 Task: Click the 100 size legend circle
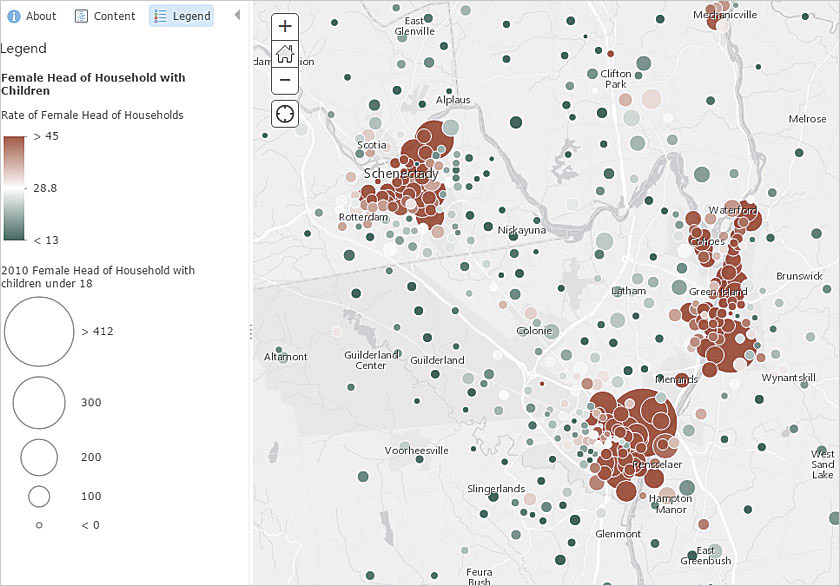39,496
